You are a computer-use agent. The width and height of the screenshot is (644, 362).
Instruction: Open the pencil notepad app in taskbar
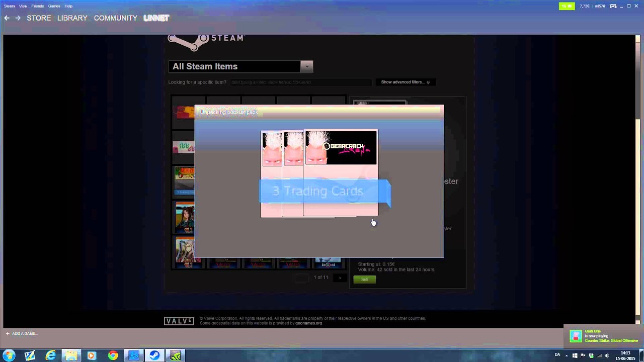pos(30,355)
